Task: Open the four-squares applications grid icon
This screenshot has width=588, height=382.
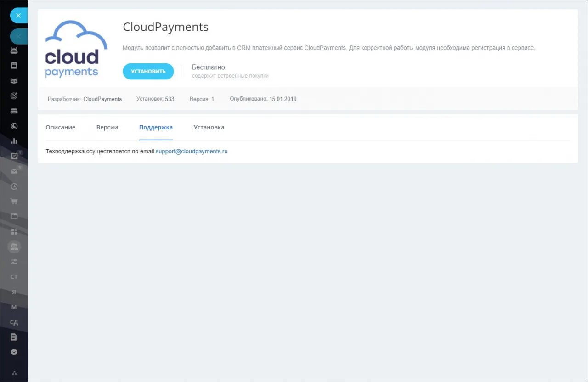Action: pos(14,231)
